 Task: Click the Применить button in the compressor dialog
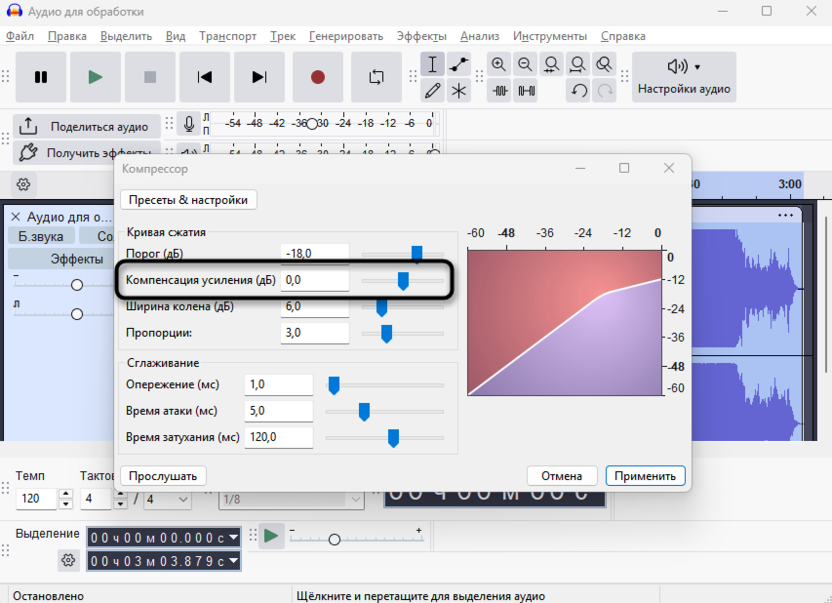click(645, 476)
